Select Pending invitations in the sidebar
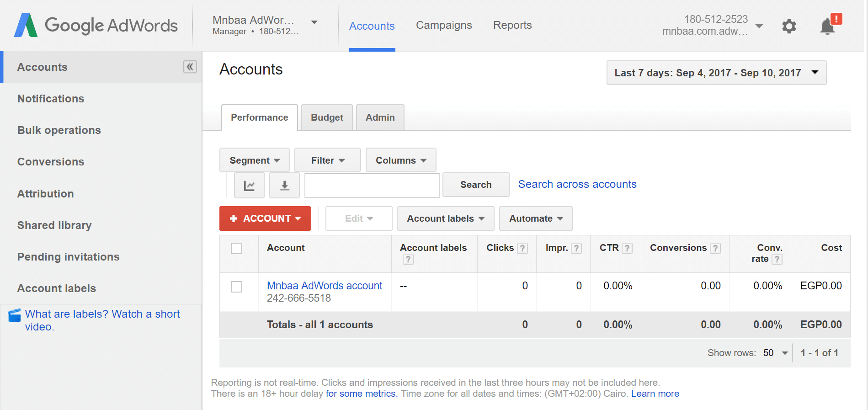Screen dimensions: 868x410 pyautogui.click(x=68, y=257)
